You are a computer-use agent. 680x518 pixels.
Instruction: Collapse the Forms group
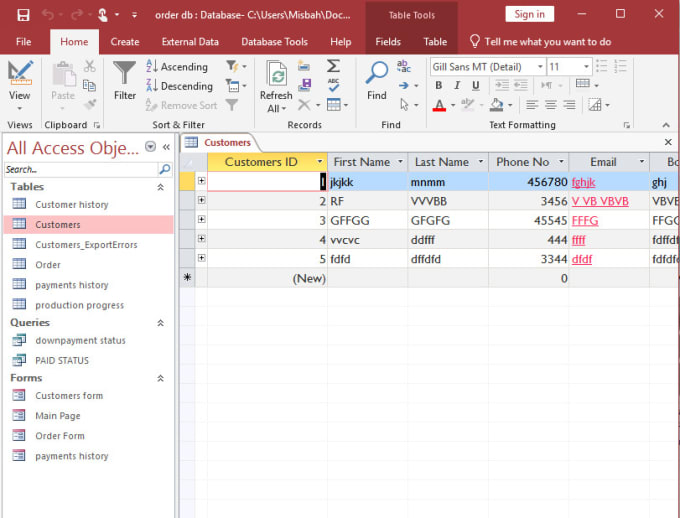point(160,378)
